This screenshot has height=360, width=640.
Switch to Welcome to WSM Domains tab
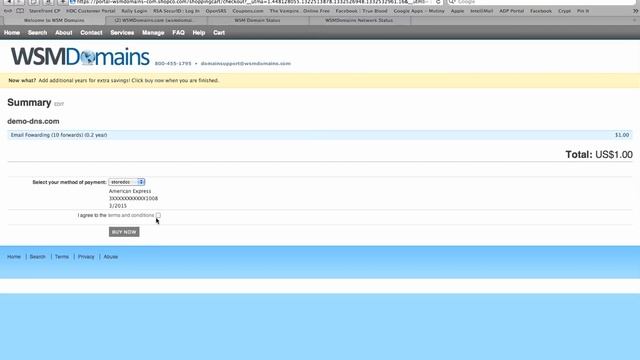pos(54,20)
